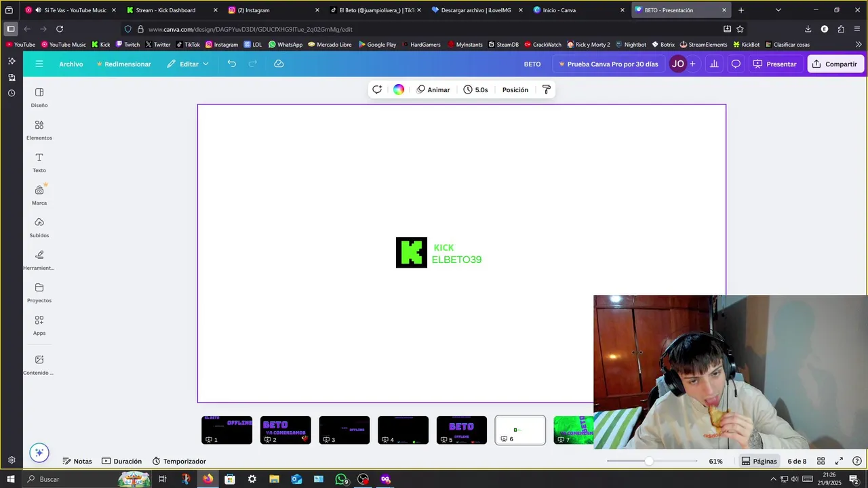Open the Herramientas panel
868x488 pixels.
pos(39,260)
